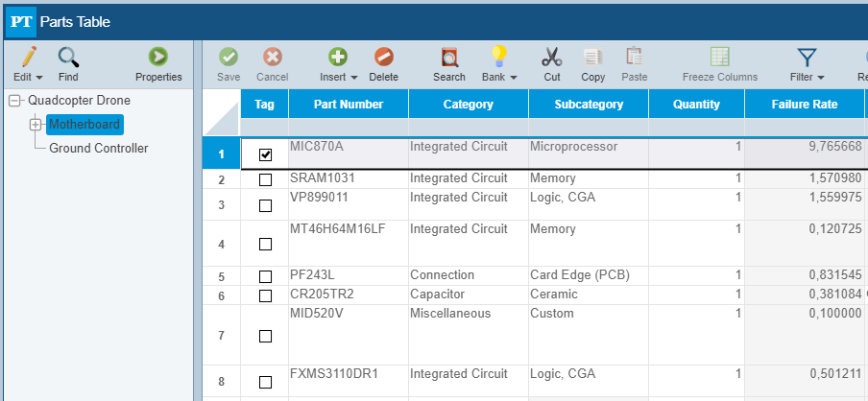Open the Properties panel icon
Viewport: 868px width, 401px height.
[x=158, y=58]
